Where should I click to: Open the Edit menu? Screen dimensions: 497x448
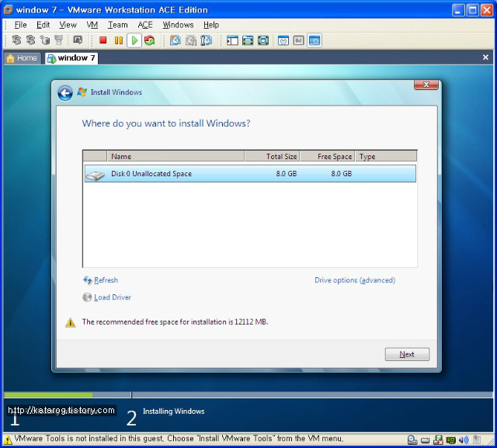43,25
